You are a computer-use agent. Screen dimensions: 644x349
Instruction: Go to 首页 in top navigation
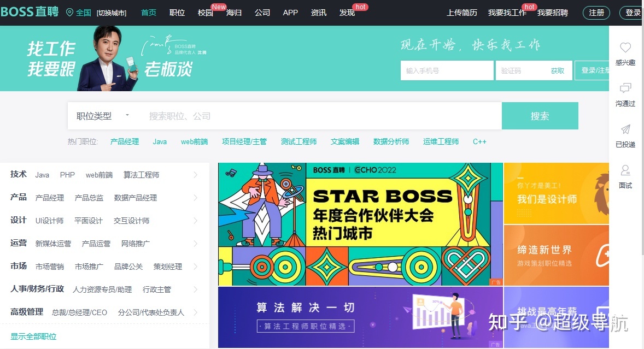(149, 13)
